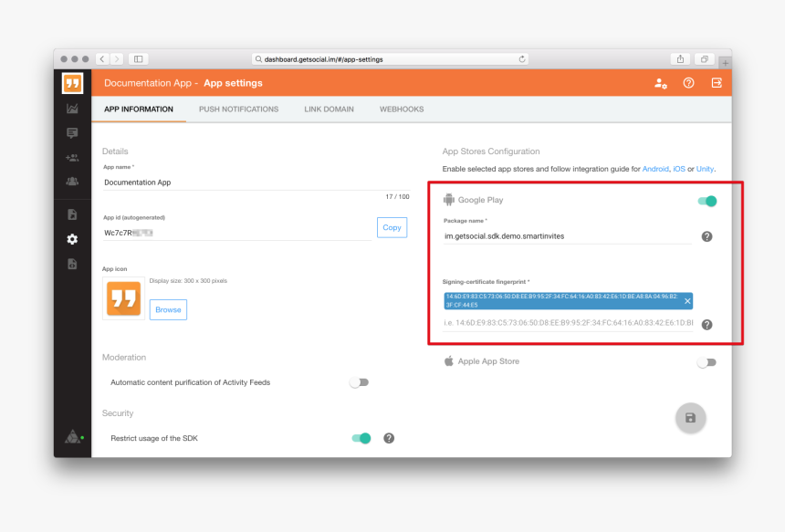Click Browse to choose app icon

(168, 309)
